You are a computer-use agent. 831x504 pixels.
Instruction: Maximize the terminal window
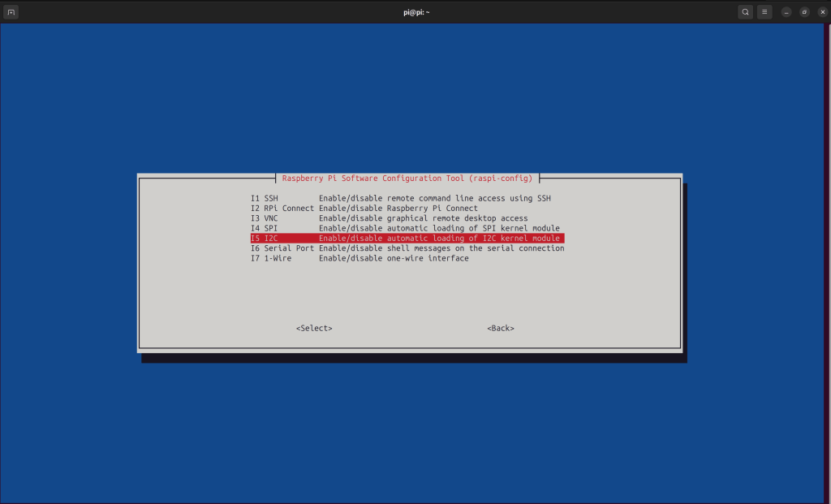tap(804, 12)
